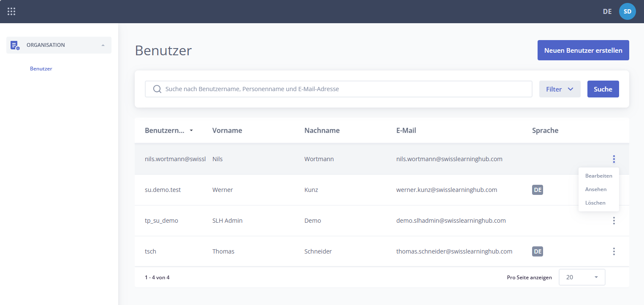Open the three-dot menu for Nils Wortmann
Viewport: 644px width, 305px height.
coord(614,159)
